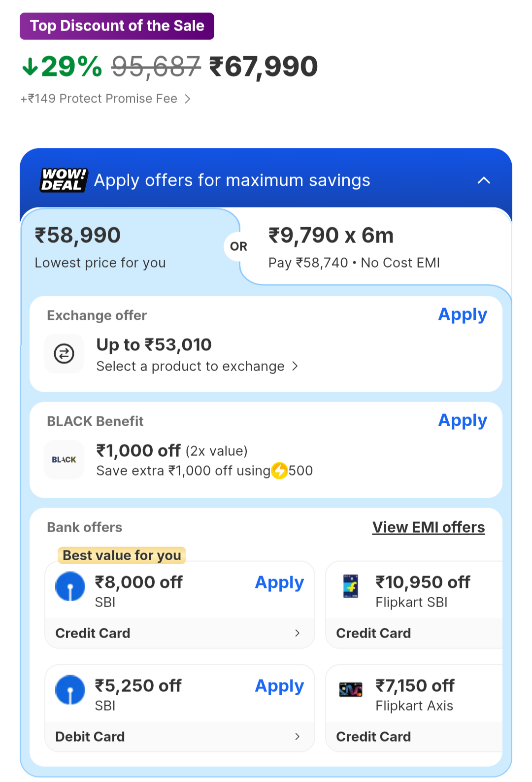Select a product to exchange

[197, 366]
